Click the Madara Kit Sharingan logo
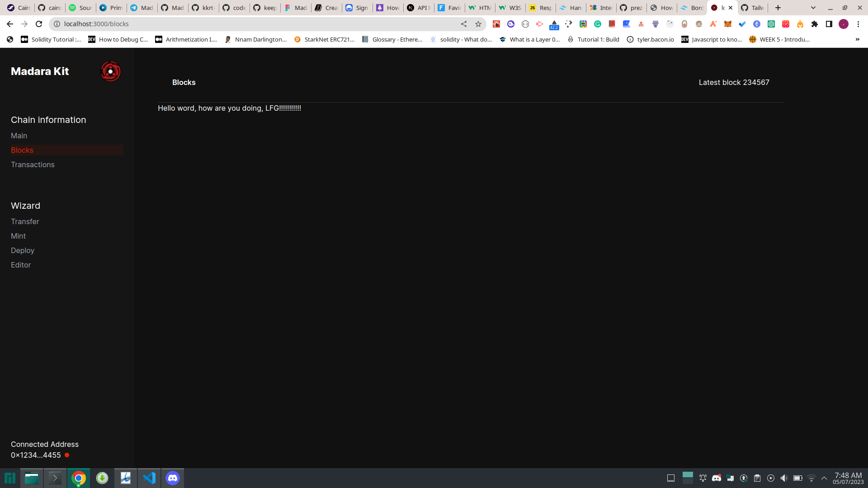The height and width of the screenshot is (488, 868). (110, 71)
